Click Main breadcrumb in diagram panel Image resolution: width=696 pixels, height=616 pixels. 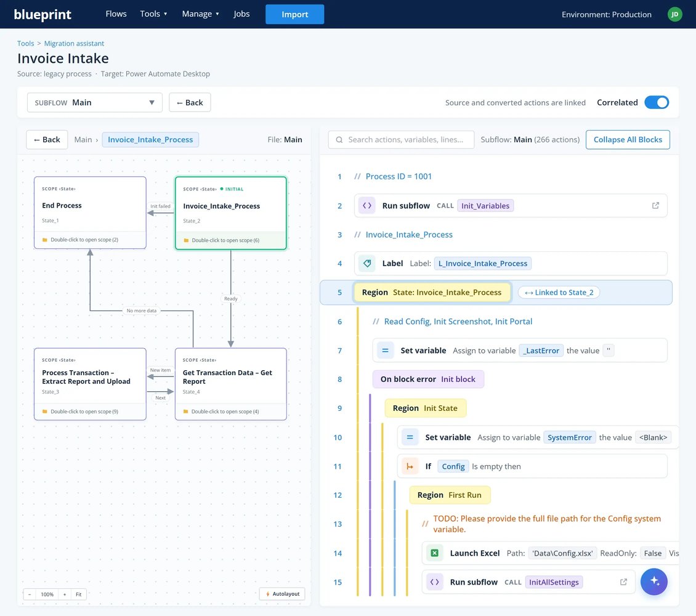point(83,139)
